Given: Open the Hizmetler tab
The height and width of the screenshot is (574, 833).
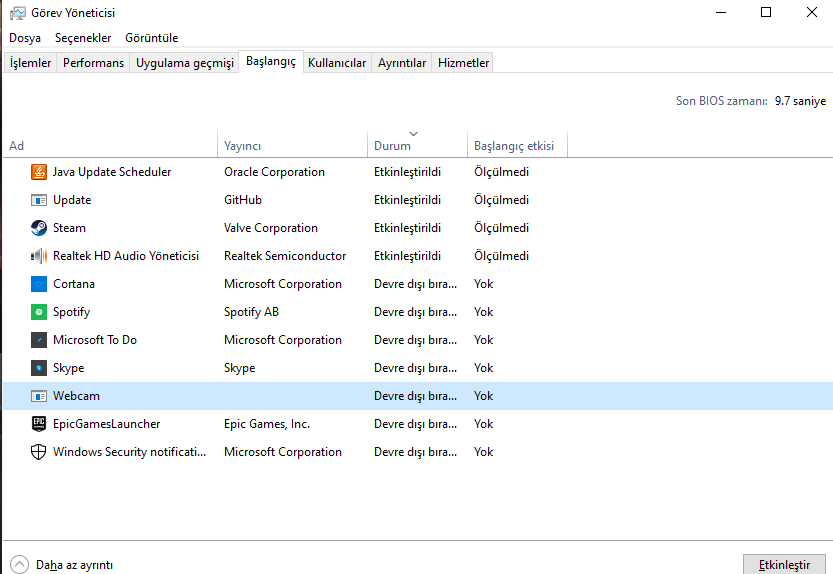Looking at the screenshot, I should coord(463,63).
